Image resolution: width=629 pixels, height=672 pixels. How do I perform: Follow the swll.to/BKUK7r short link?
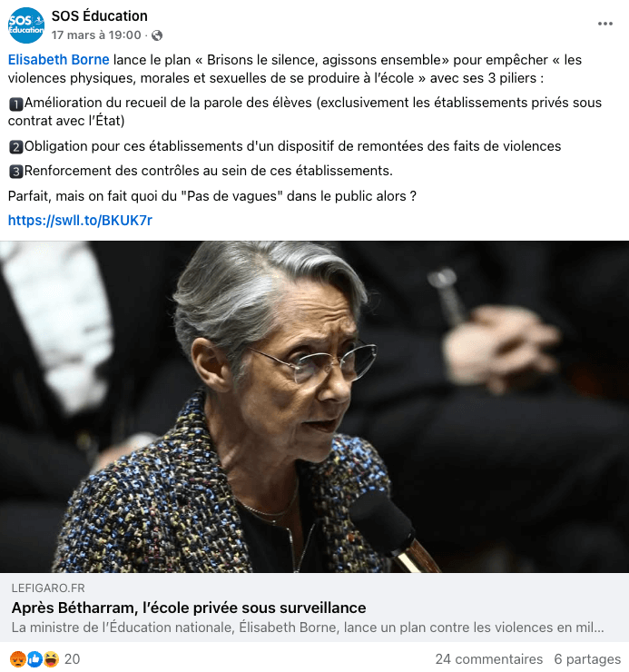click(x=80, y=221)
